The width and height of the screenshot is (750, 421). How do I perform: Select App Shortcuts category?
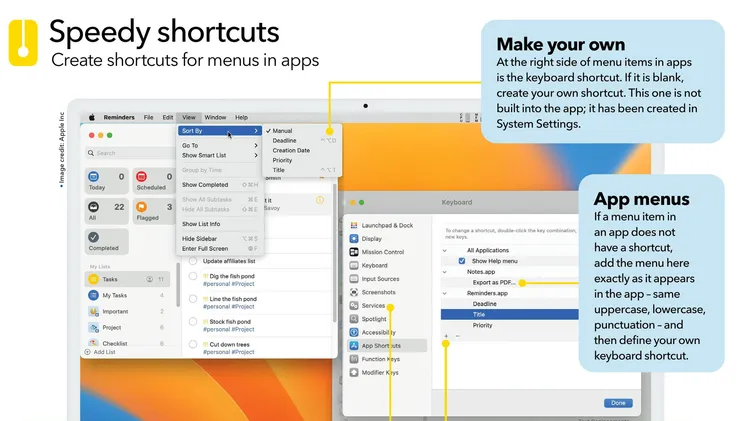pos(386,345)
